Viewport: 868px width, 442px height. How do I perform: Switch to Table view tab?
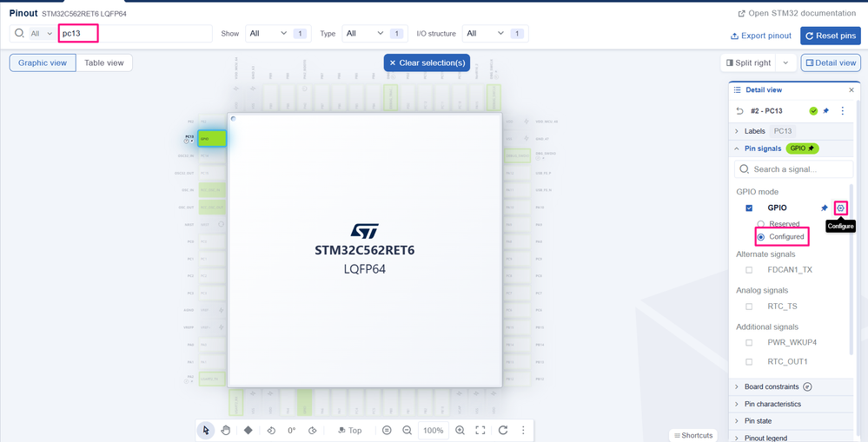coord(104,63)
